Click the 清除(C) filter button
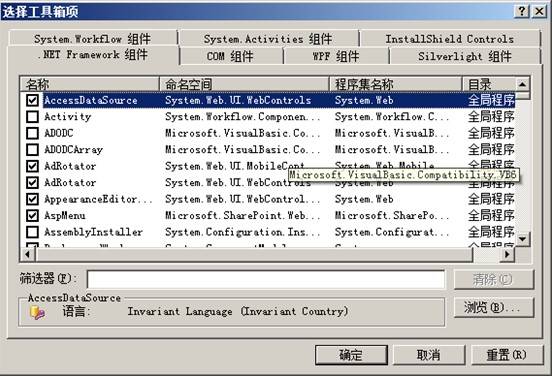This screenshot has height=376, width=552. 494,280
